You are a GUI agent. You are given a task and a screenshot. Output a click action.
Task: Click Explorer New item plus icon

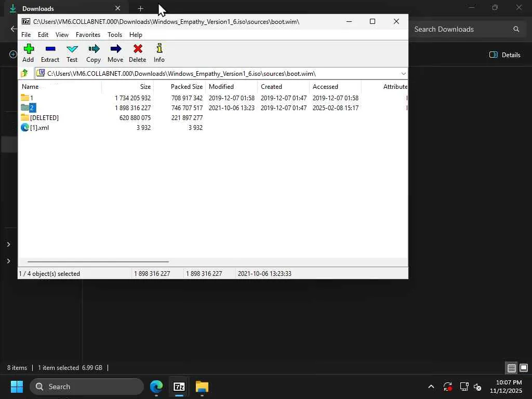(13, 54)
